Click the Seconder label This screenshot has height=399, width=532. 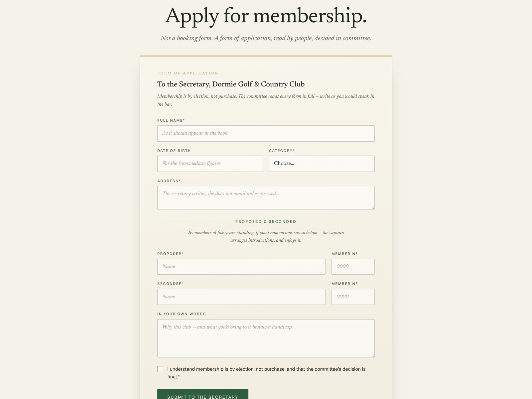(170, 284)
